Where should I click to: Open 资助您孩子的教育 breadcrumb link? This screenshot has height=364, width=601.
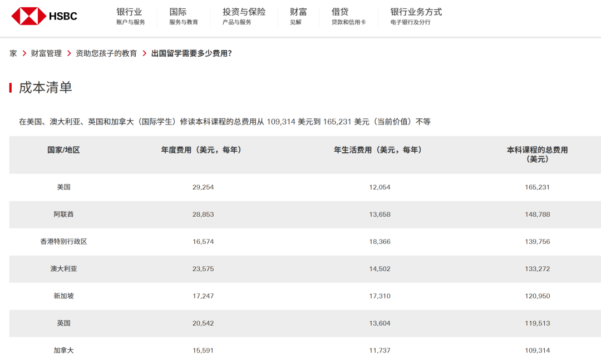(x=106, y=53)
